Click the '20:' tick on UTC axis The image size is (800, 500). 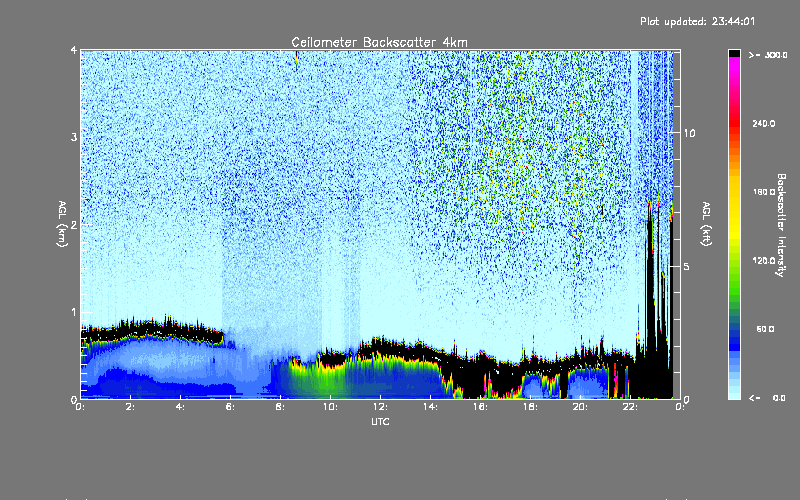coord(580,407)
